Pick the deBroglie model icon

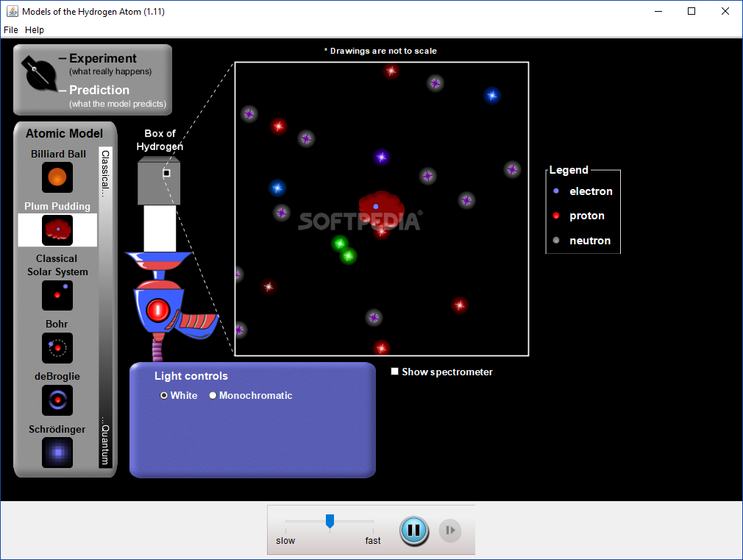57,400
